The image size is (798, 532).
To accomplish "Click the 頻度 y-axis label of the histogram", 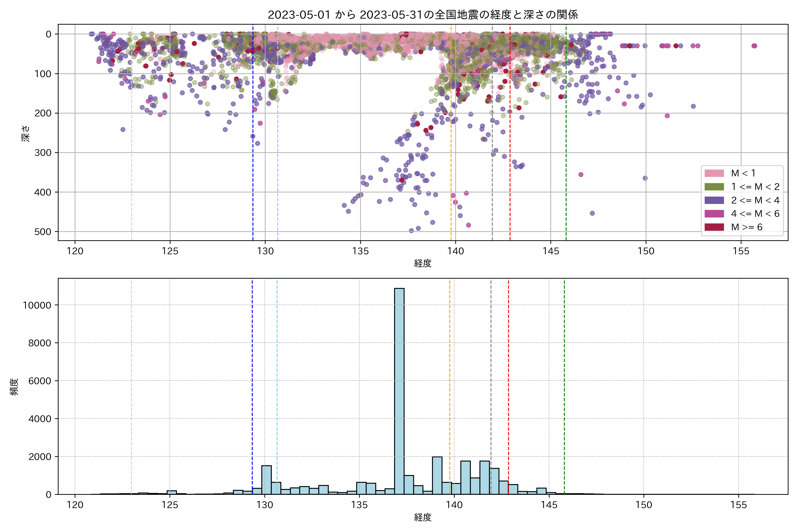I will pos(14,387).
